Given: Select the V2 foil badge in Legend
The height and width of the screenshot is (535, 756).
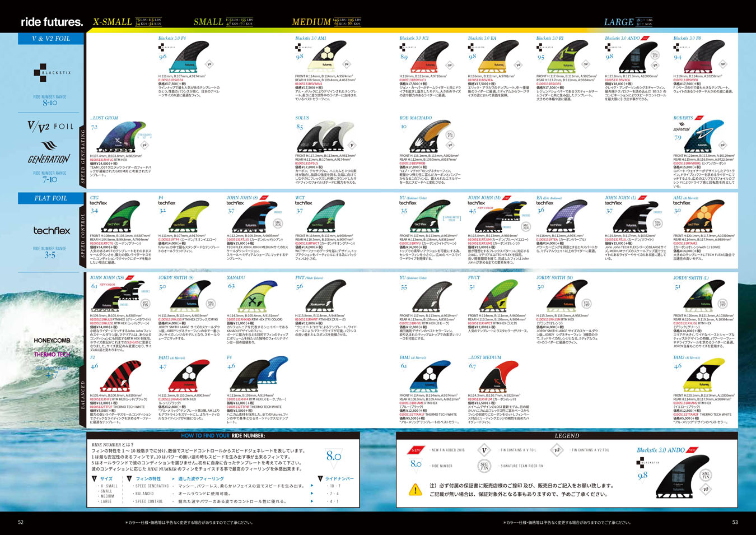Looking at the screenshot, I should point(556,450).
